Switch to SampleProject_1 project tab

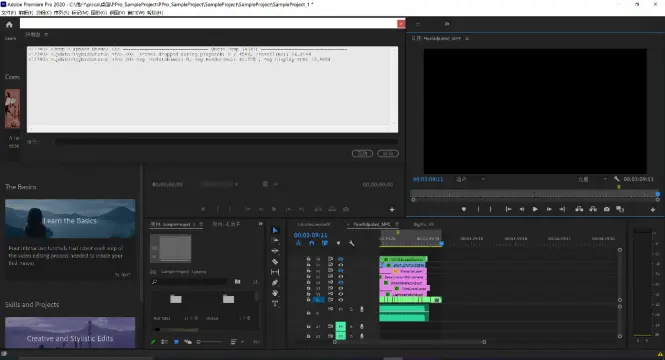click(173, 224)
